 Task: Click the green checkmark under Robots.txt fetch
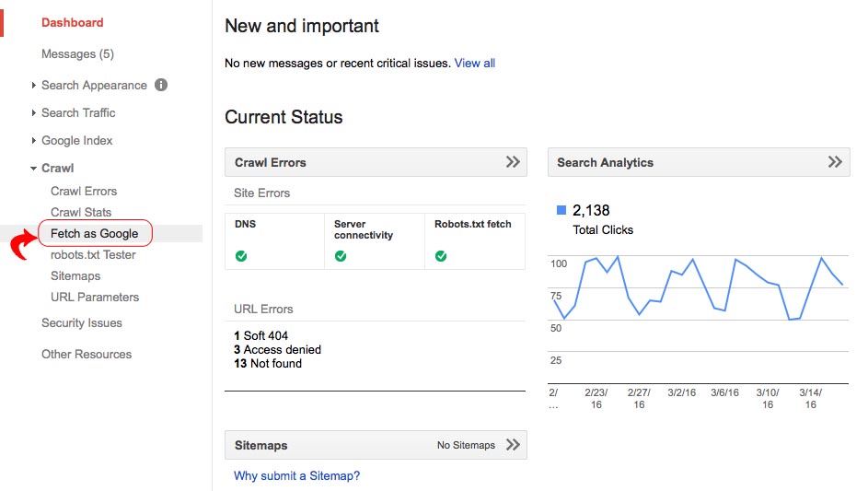point(441,256)
